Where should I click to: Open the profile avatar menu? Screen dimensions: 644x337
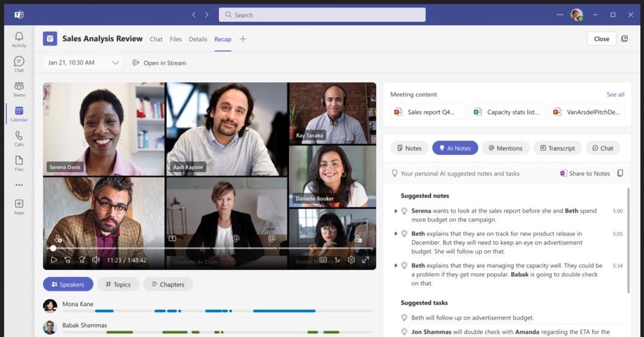coord(576,15)
